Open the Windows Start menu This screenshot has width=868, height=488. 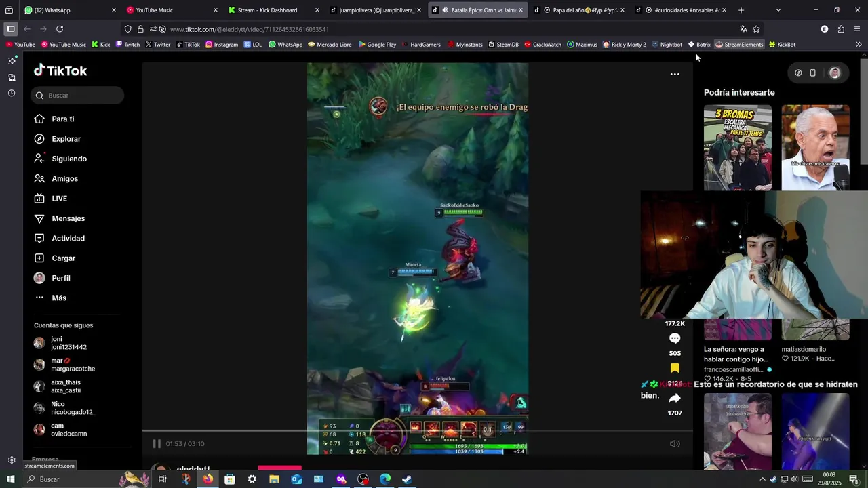[x=11, y=479]
